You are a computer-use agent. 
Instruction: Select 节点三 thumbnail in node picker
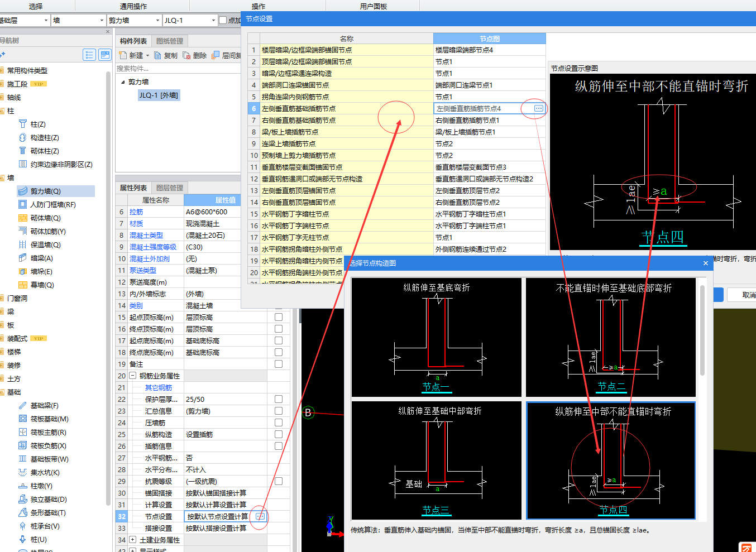coord(436,460)
